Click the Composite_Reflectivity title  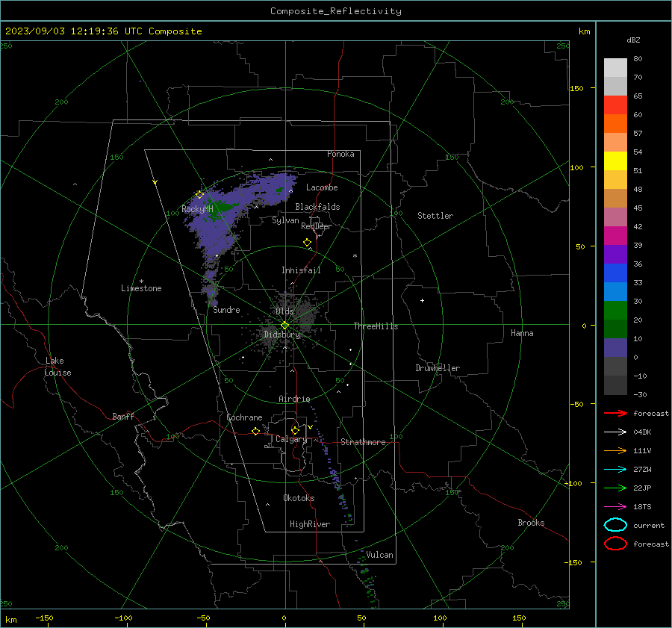click(336, 11)
